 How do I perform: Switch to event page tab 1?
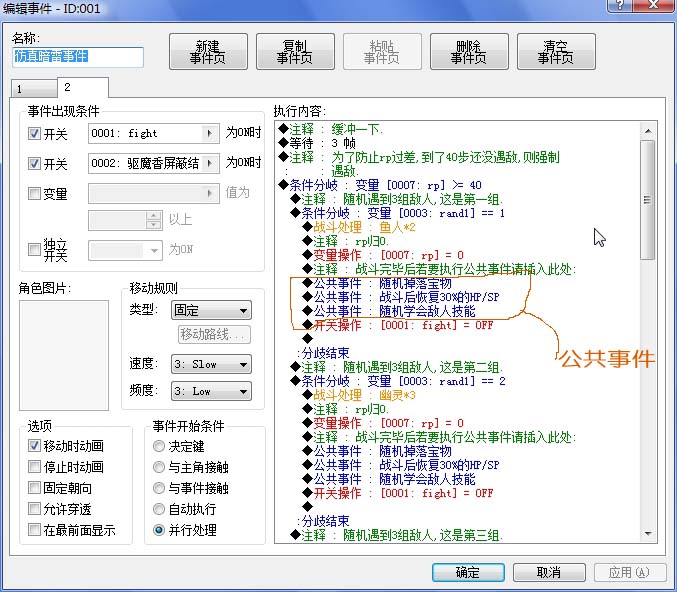pos(34,89)
